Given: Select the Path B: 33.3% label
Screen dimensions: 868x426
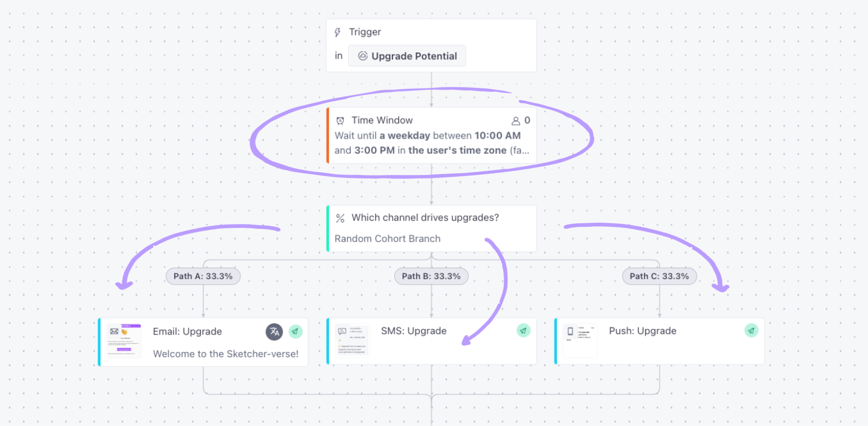Looking at the screenshot, I should [431, 276].
